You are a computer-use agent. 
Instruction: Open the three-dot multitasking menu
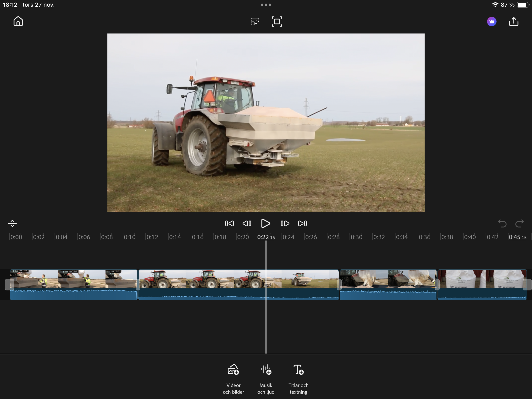pyautogui.click(x=266, y=5)
